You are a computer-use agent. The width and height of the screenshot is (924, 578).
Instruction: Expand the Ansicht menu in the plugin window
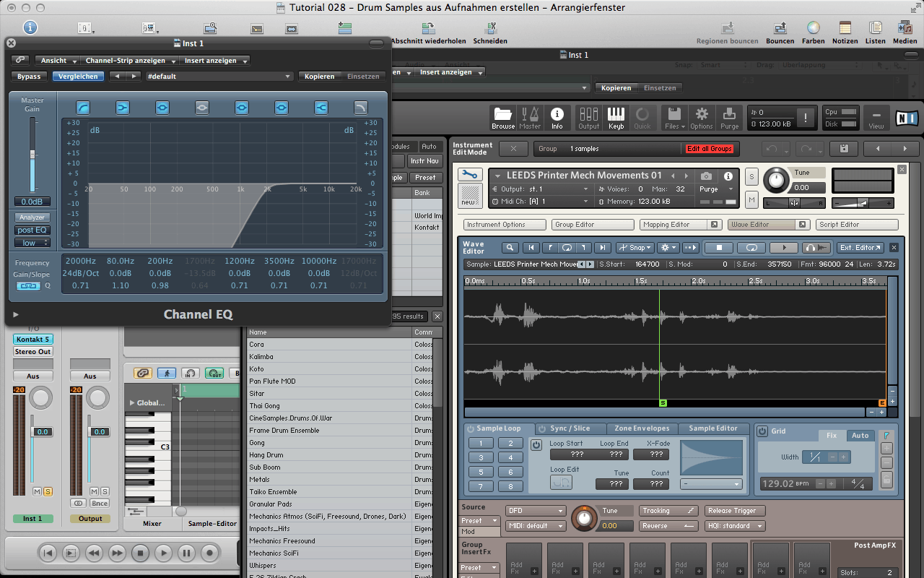click(58, 61)
